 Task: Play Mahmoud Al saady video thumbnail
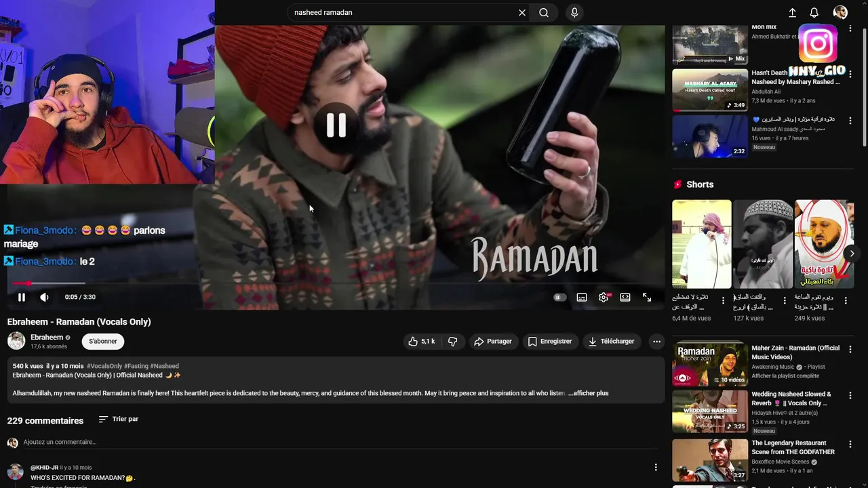(710, 136)
